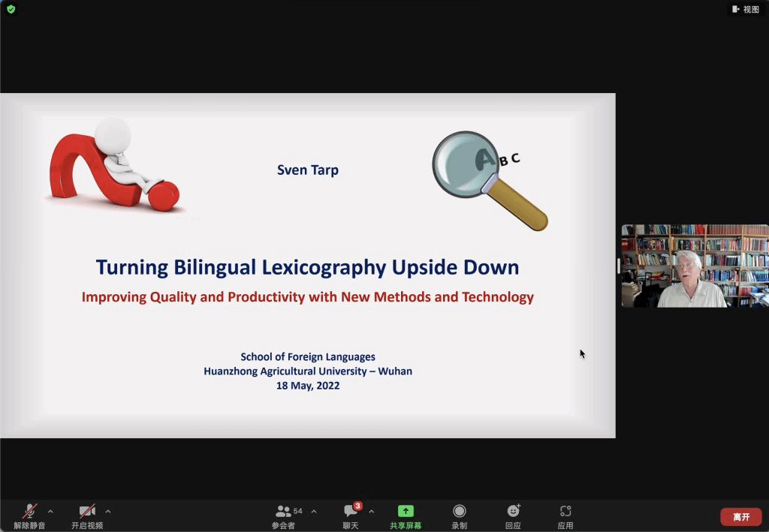769x532 pixels.
Task: Click the divider handle beside video panel
Action: [x=618, y=266]
